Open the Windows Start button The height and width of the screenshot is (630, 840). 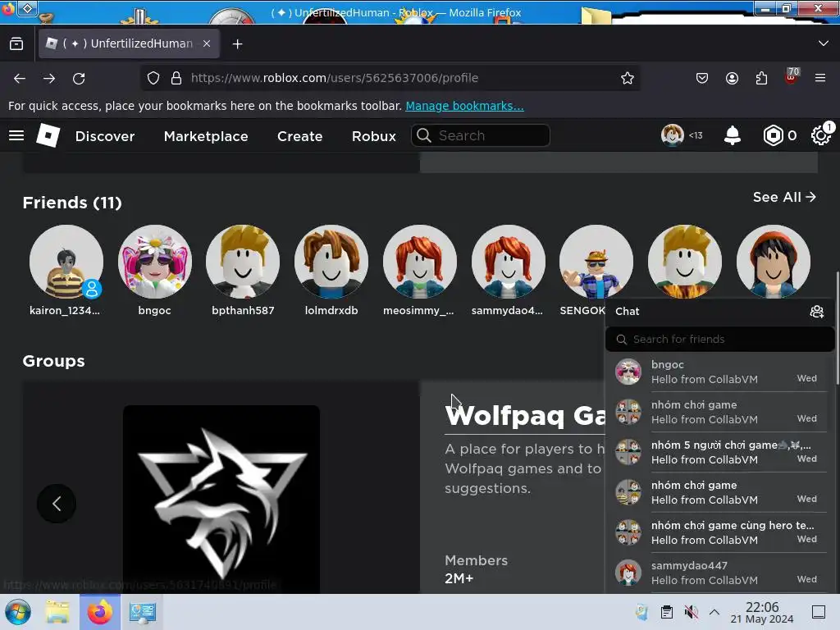pos(18,612)
